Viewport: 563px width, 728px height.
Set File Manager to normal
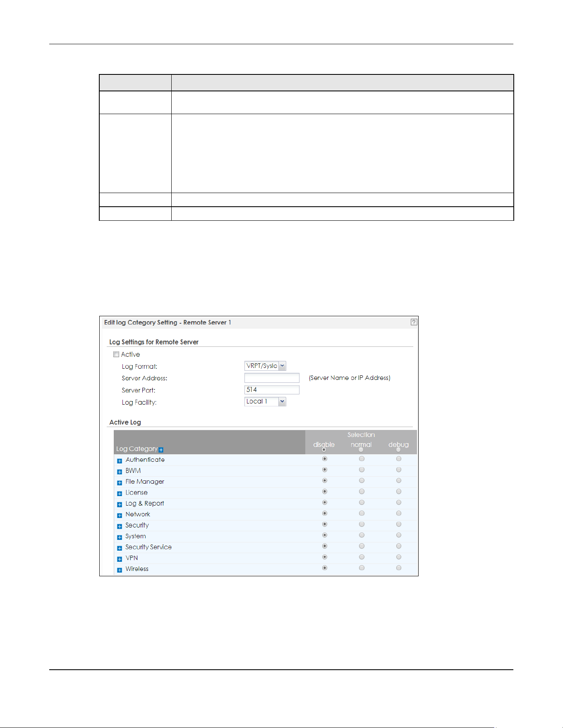point(362,480)
